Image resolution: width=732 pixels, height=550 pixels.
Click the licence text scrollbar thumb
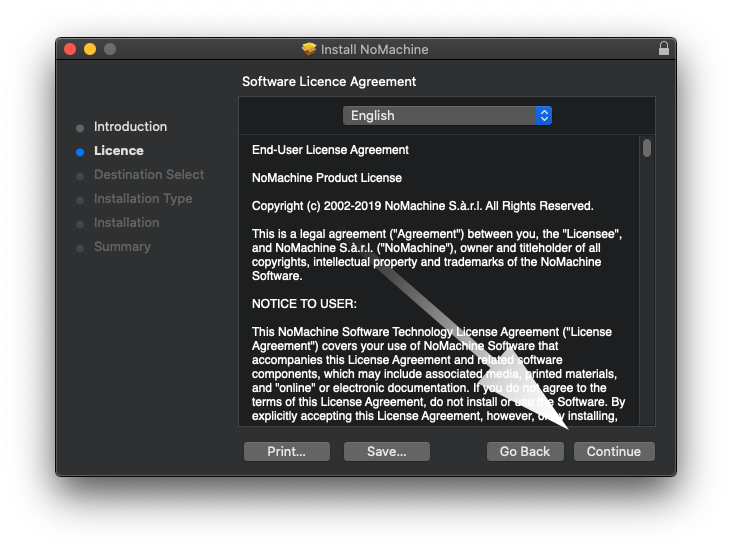(x=647, y=148)
